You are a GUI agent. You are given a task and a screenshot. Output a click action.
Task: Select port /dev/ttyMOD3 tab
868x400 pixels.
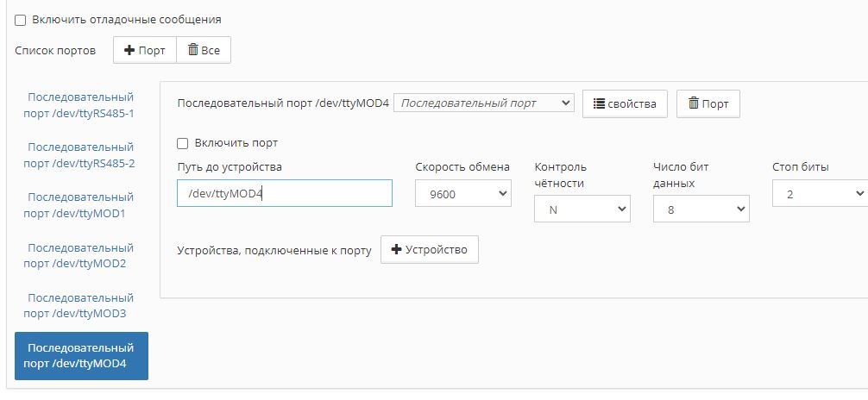coord(81,306)
